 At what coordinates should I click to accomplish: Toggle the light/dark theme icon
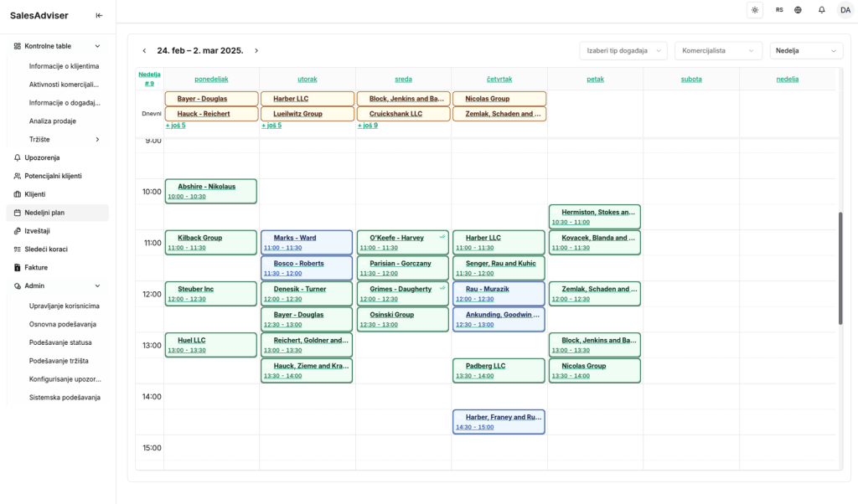(x=755, y=10)
